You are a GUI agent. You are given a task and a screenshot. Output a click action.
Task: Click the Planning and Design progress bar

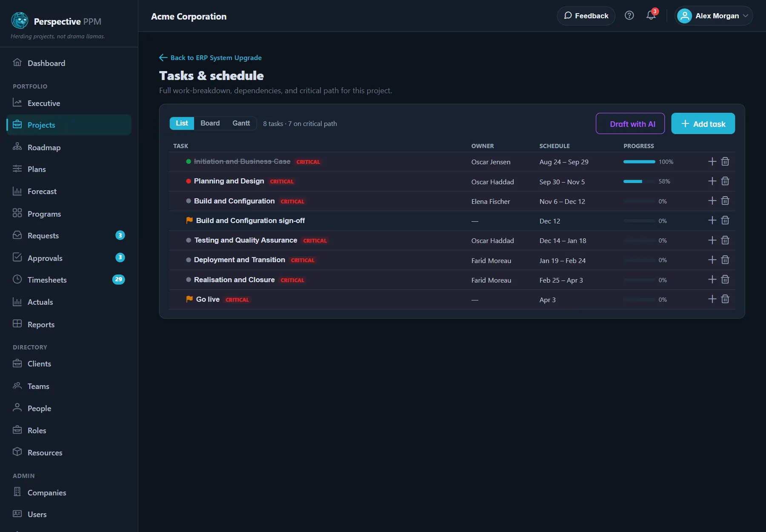639,182
